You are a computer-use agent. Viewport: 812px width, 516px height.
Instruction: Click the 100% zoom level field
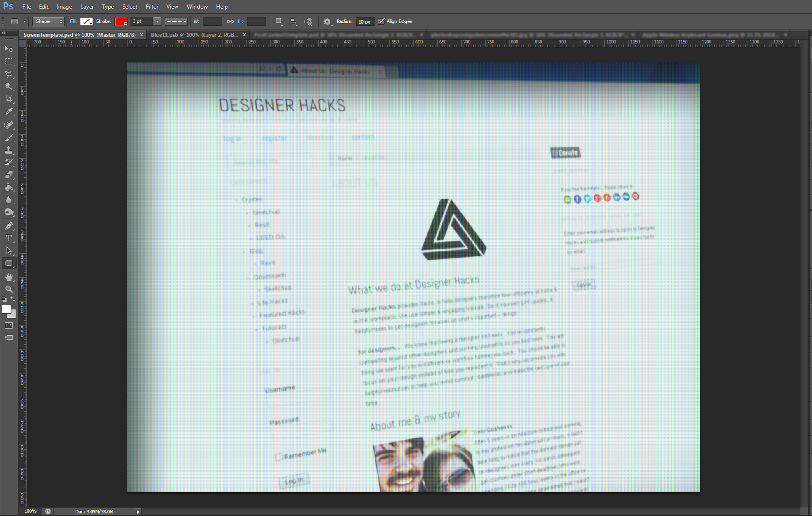pyautogui.click(x=31, y=511)
